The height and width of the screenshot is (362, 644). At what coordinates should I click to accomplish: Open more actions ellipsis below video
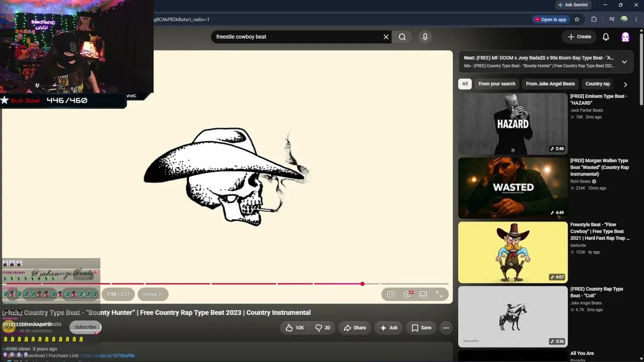click(x=446, y=328)
